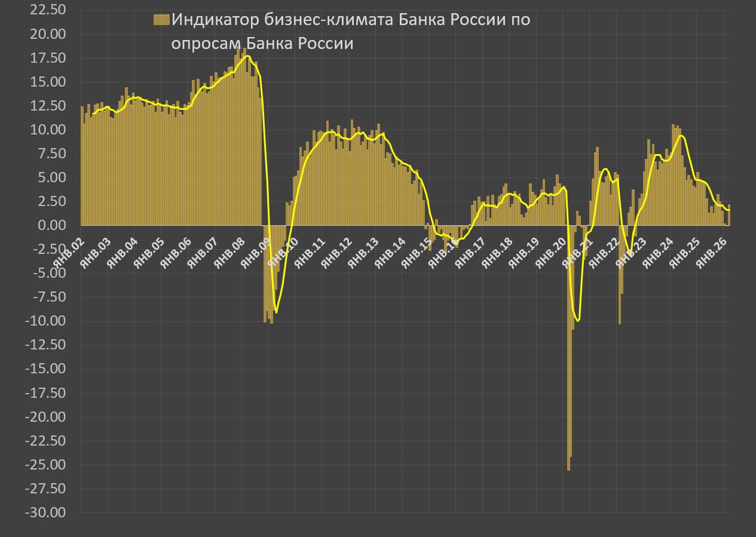Click the yellow line's 2024 peak
756x537 pixels.
(681, 136)
